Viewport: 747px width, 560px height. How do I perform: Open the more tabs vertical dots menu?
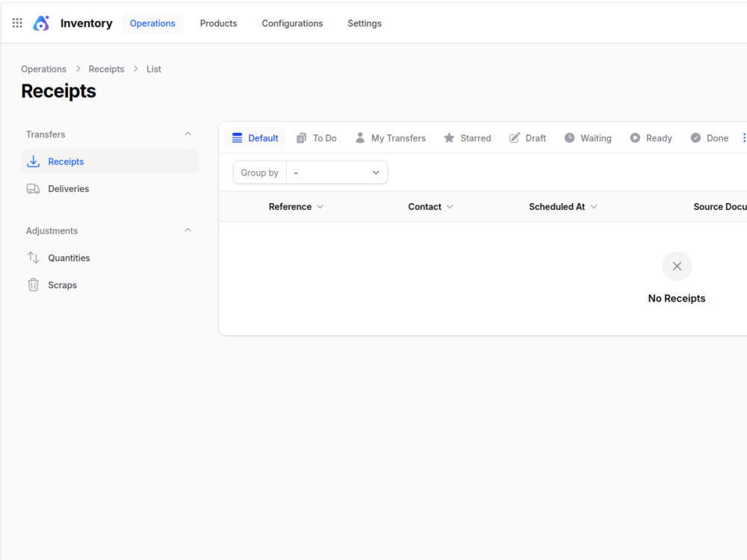pyautogui.click(x=744, y=138)
